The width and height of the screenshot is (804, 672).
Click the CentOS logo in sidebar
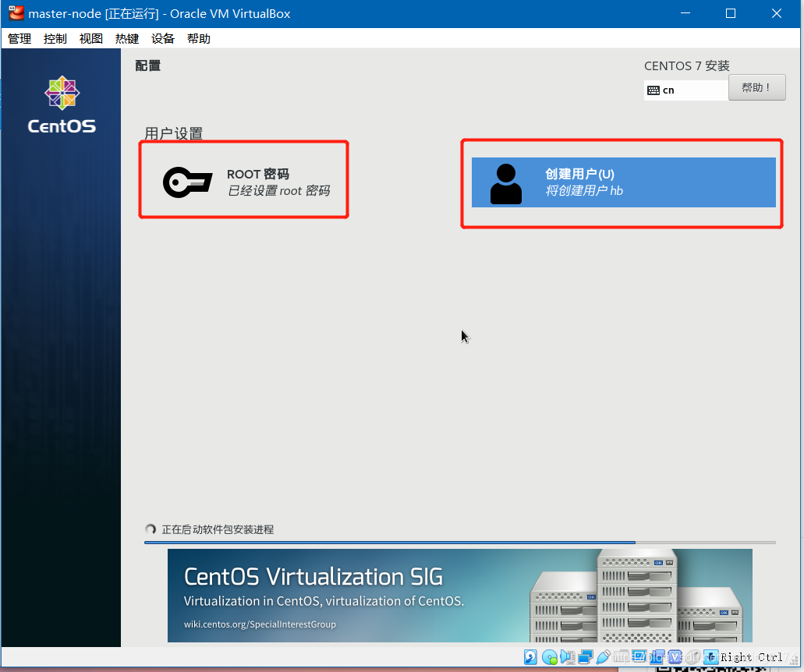62,105
